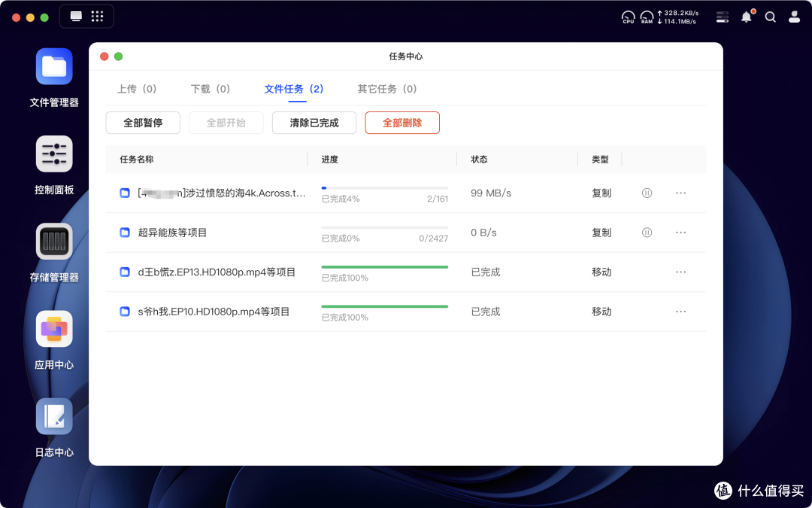Image resolution: width=812 pixels, height=508 pixels.
Task: Select the 文件任务 (2) tab
Action: [294, 89]
